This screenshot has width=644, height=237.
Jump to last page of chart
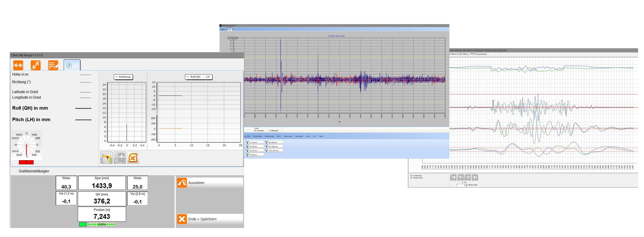click(x=475, y=177)
